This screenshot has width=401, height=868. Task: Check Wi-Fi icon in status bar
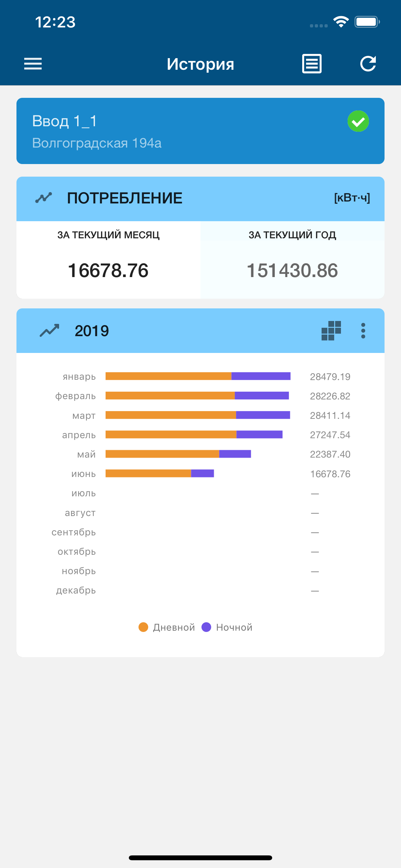[x=341, y=22]
